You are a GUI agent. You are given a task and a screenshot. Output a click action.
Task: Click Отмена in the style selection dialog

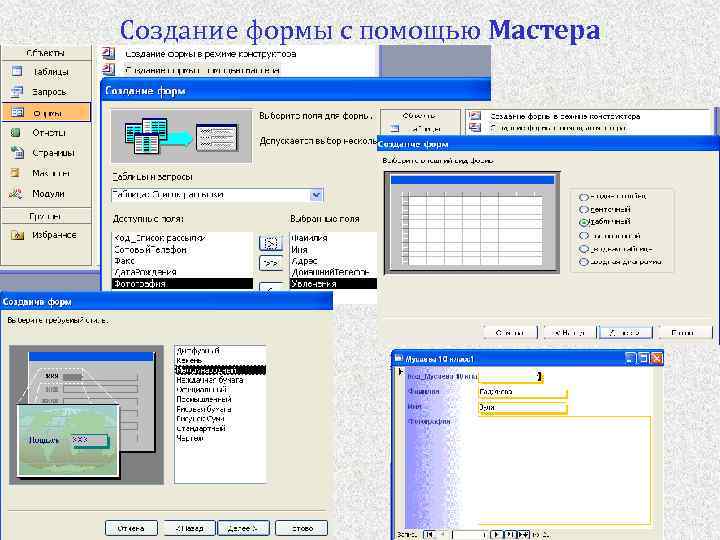tap(131, 528)
